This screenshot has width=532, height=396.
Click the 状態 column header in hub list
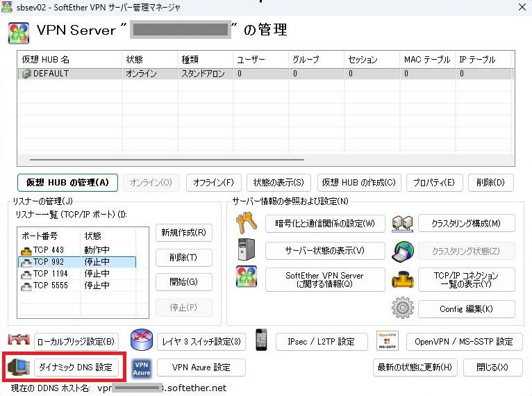149,60
